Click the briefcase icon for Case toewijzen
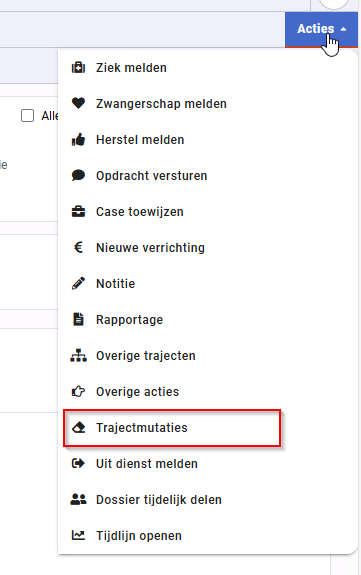Screen dimensions: 361x575 click(x=78, y=212)
